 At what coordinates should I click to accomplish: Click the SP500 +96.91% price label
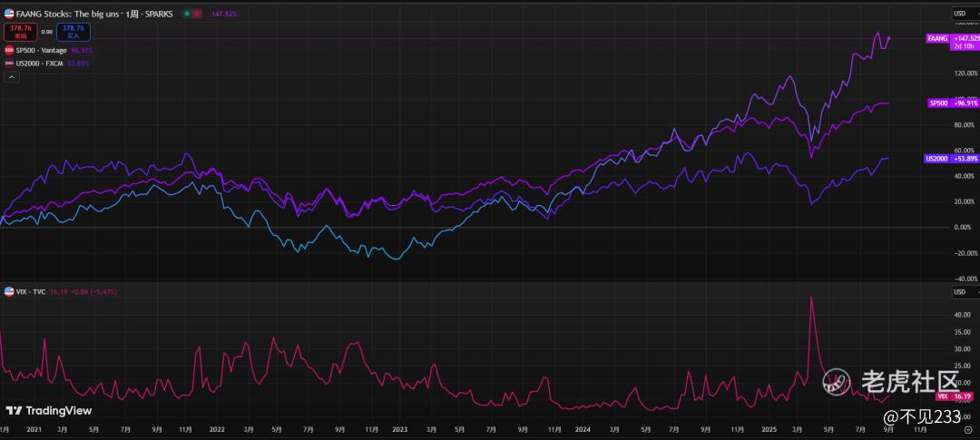(954, 103)
